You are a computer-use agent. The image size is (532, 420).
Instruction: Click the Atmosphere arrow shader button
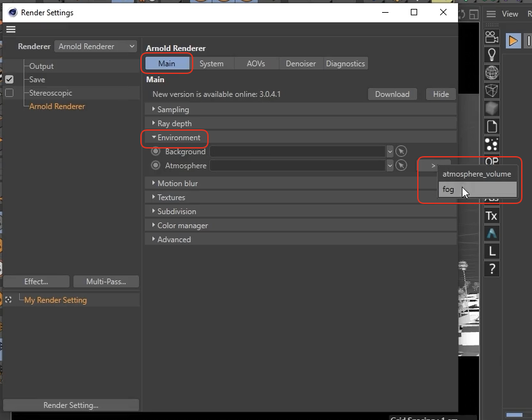(433, 166)
